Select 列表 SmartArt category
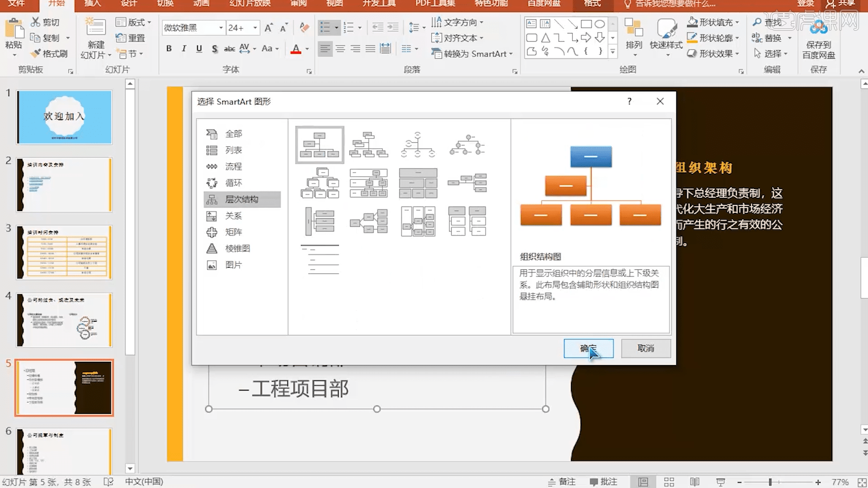The width and height of the screenshot is (868, 488). (232, 150)
